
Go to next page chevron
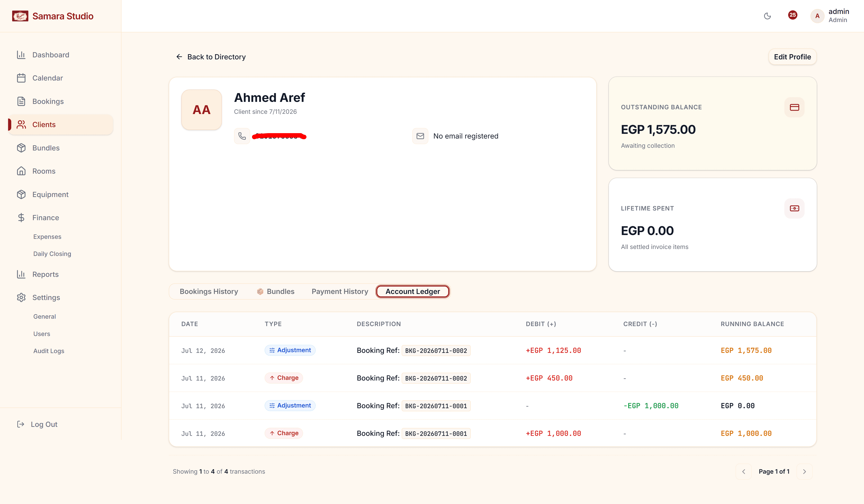[804, 471]
